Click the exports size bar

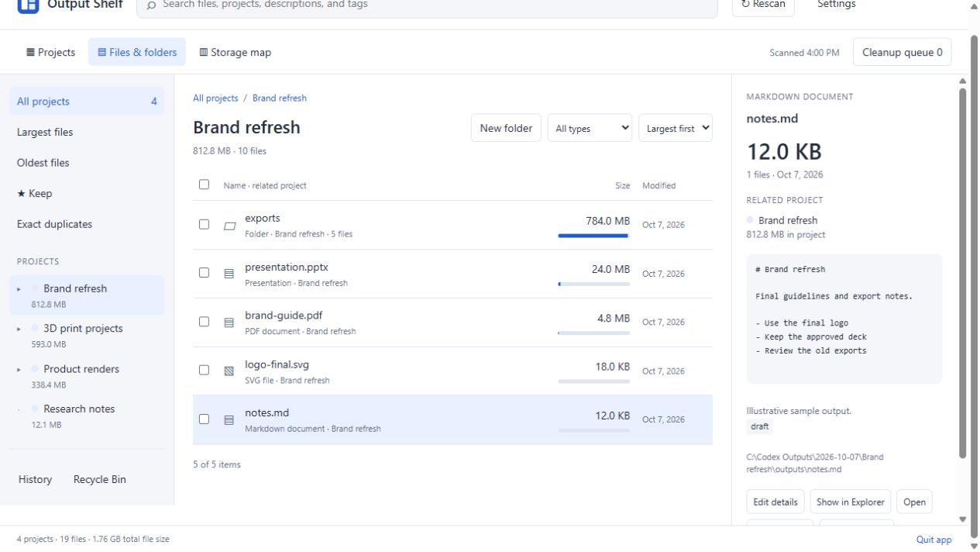pos(594,236)
